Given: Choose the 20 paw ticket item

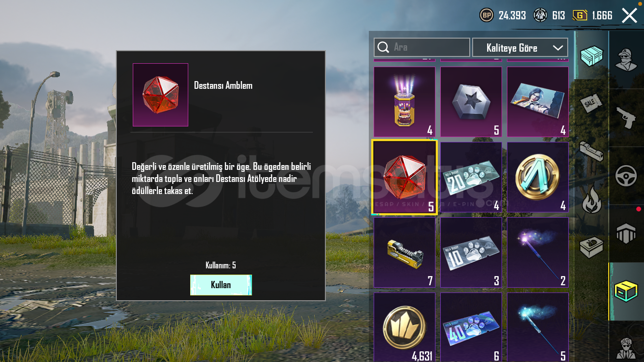Looking at the screenshot, I should click(471, 177).
